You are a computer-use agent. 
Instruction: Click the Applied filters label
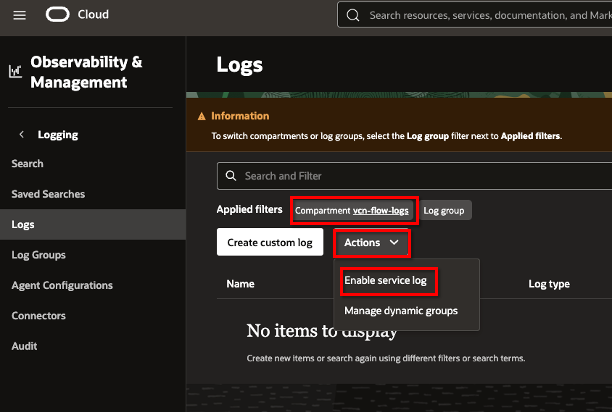[x=249, y=210]
